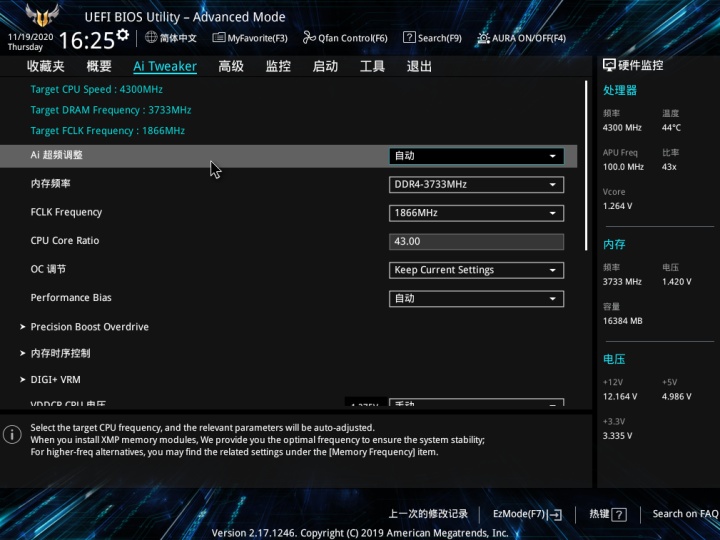The image size is (720, 540).
Task: Open MyFavorite(F3) list
Action: coord(250,38)
